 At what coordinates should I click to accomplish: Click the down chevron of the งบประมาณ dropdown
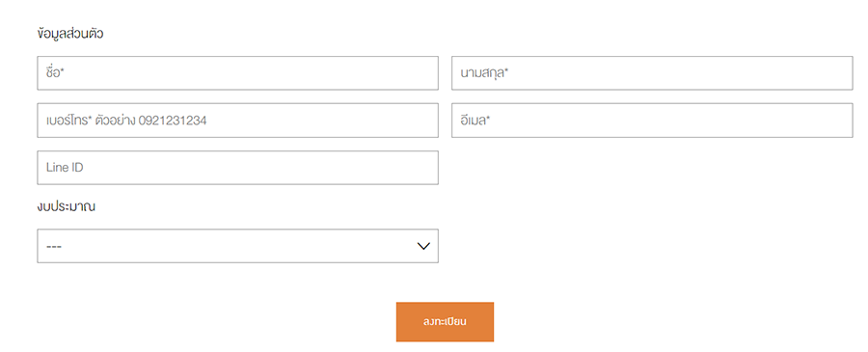(423, 246)
